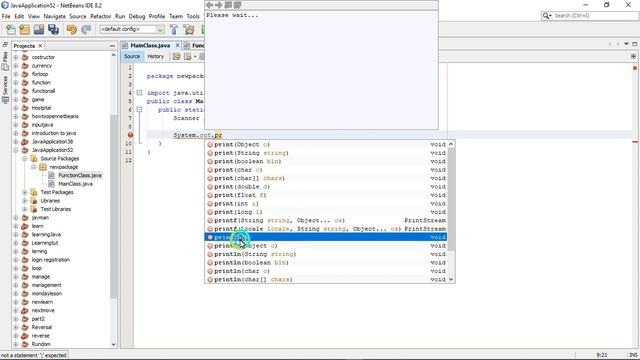The width and height of the screenshot is (640, 360).
Task: Choose println(char c) completion suggestion
Action: point(326,271)
